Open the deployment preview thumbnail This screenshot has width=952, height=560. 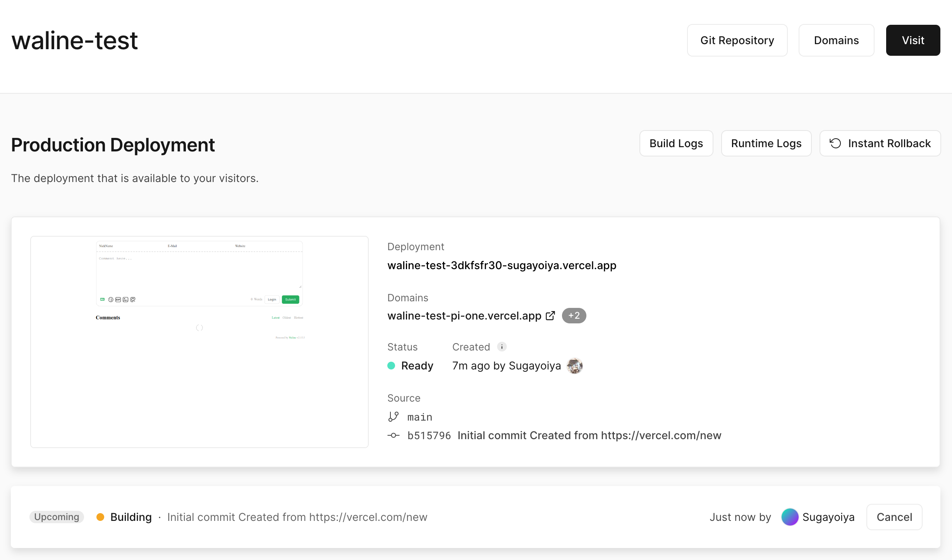pyautogui.click(x=199, y=342)
